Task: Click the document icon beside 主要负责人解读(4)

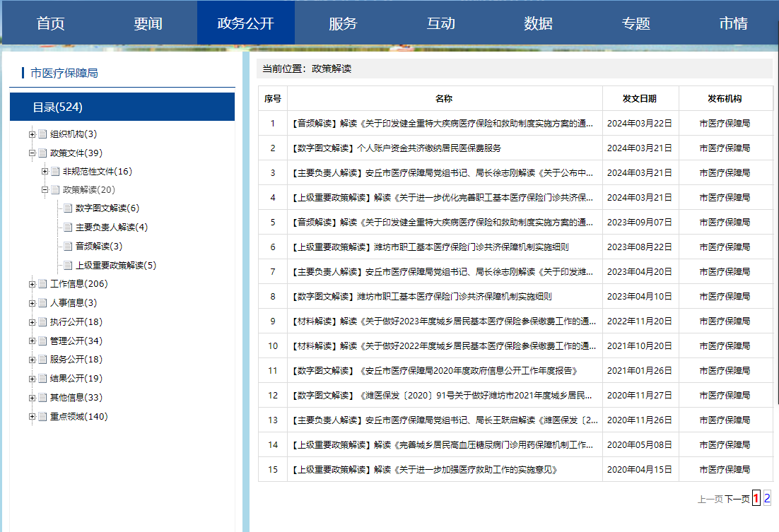Action: pos(68,227)
